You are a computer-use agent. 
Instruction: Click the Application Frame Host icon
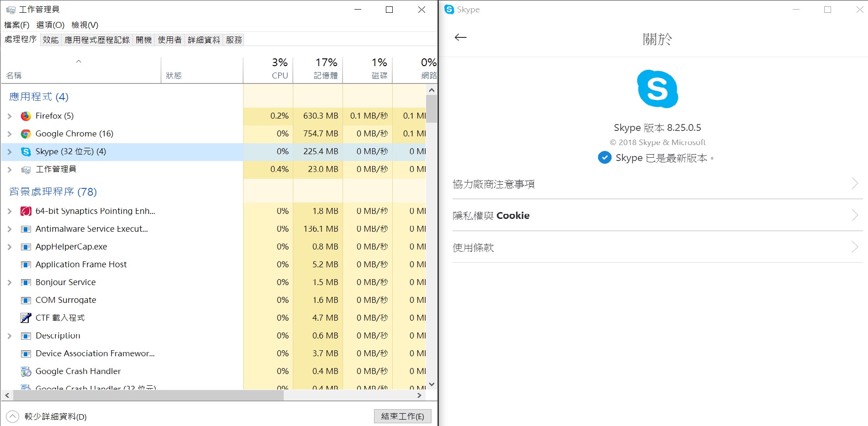[x=26, y=265]
